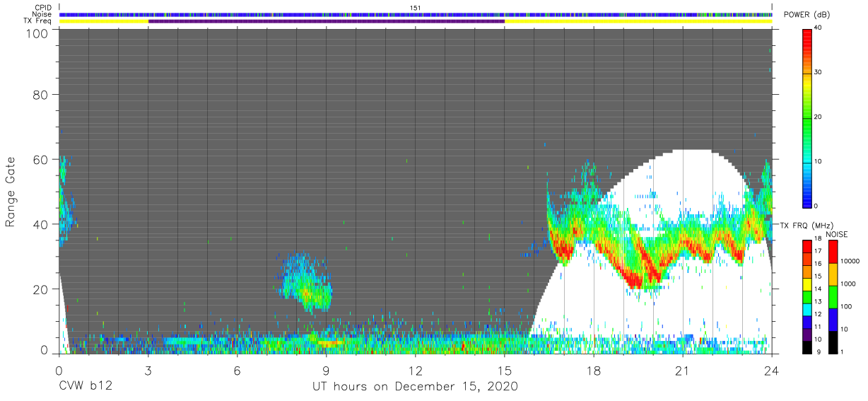
Task: Click y-axis tick label '100'
Action: (x=35, y=33)
